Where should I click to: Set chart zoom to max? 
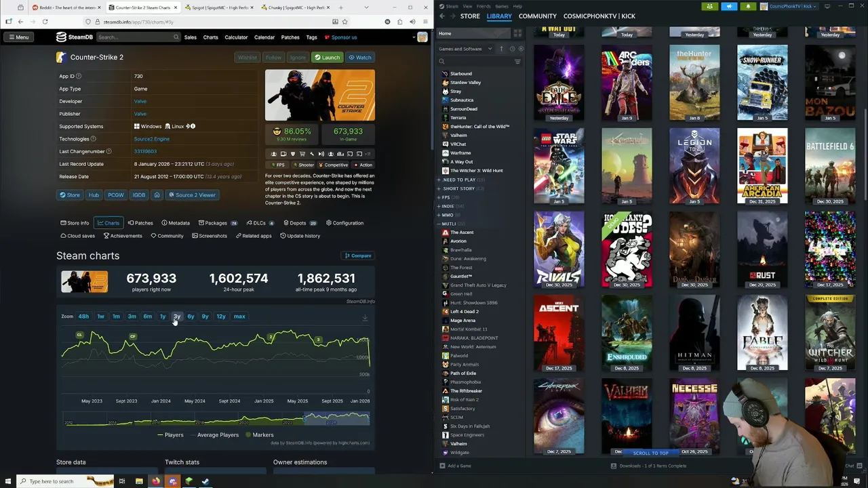(x=239, y=317)
